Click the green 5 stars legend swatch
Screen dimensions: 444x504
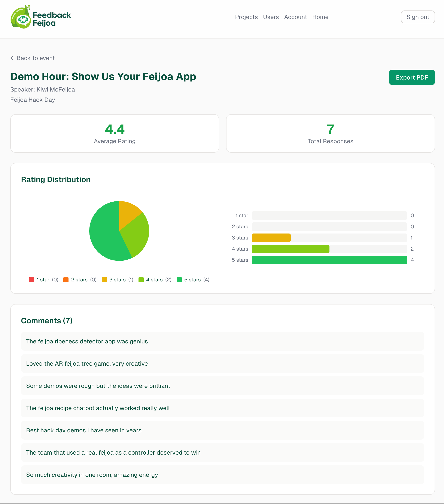coord(179,280)
